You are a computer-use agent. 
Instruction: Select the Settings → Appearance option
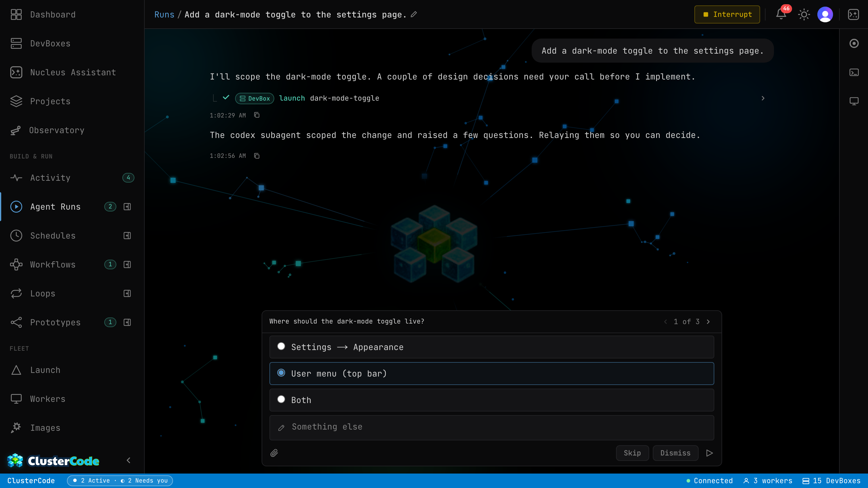pos(492,347)
